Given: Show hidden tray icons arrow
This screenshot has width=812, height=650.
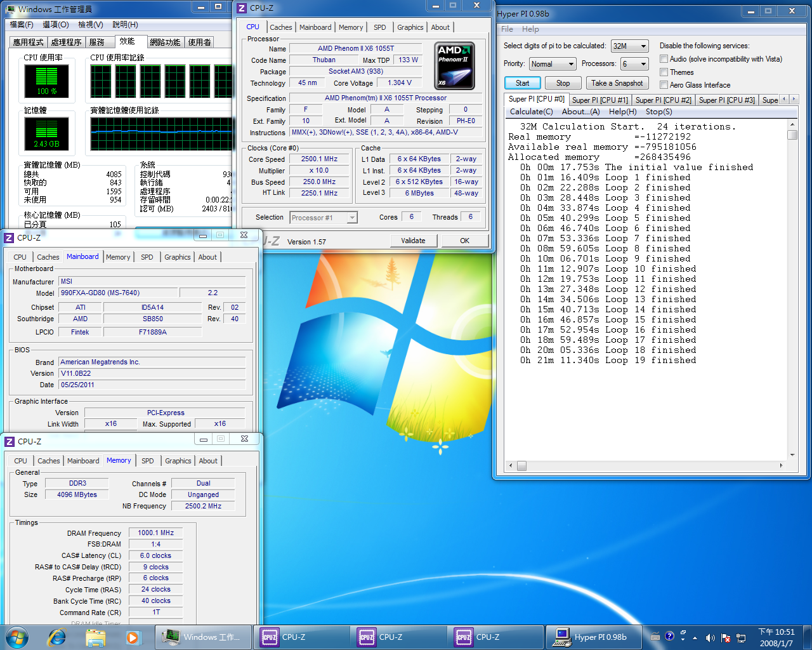Looking at the screenshot, I should [695, 638].
